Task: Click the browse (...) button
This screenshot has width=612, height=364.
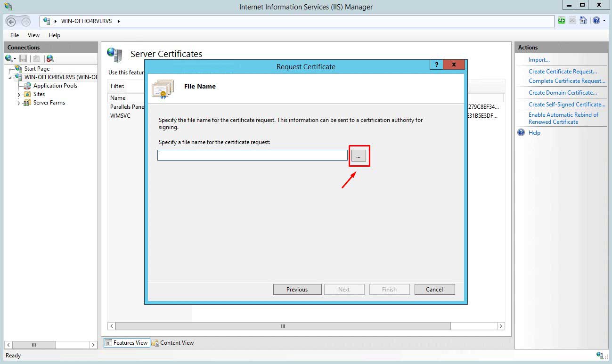Action: point(359,156)
